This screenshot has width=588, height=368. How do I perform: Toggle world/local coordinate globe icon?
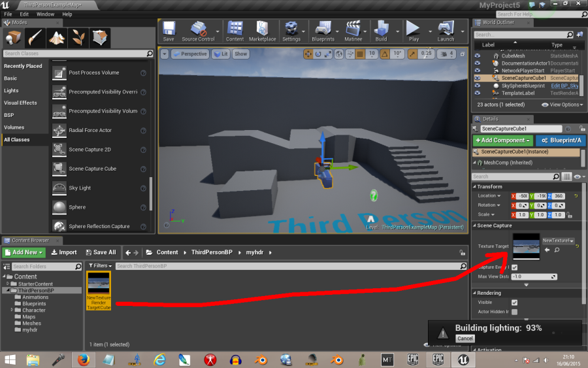tap(339, 54)
